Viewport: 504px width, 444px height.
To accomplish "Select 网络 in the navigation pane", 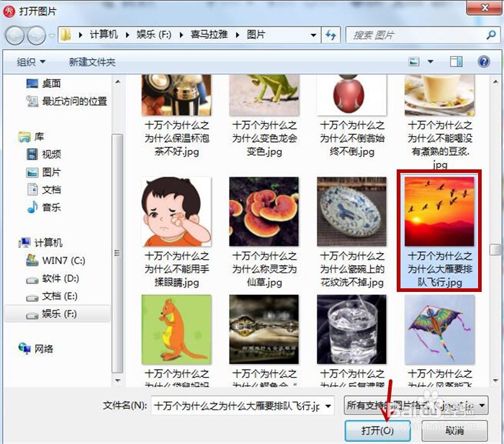I will [x=36, y=349].
